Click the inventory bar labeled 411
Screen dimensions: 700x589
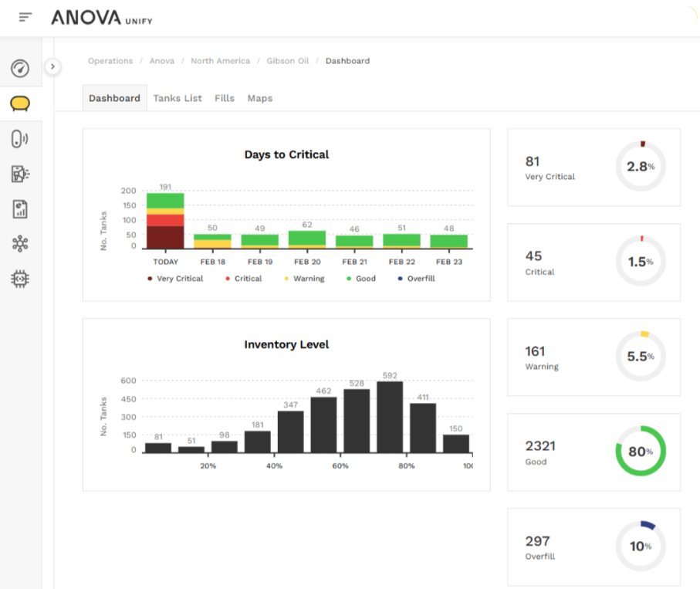(x=423, y=428)
